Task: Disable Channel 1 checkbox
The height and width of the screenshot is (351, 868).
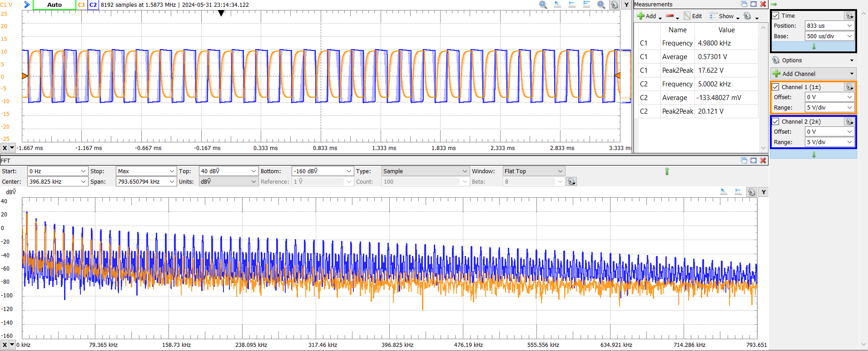Action: pyautogui.click(x=776, y=87)
